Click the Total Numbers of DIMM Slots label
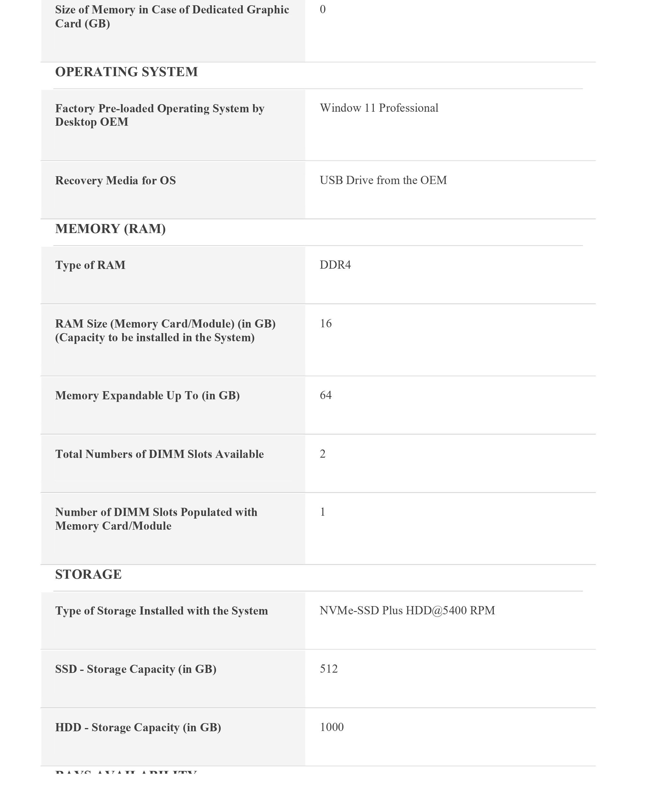This screenshot has width=672, height=796. point(160,454)
